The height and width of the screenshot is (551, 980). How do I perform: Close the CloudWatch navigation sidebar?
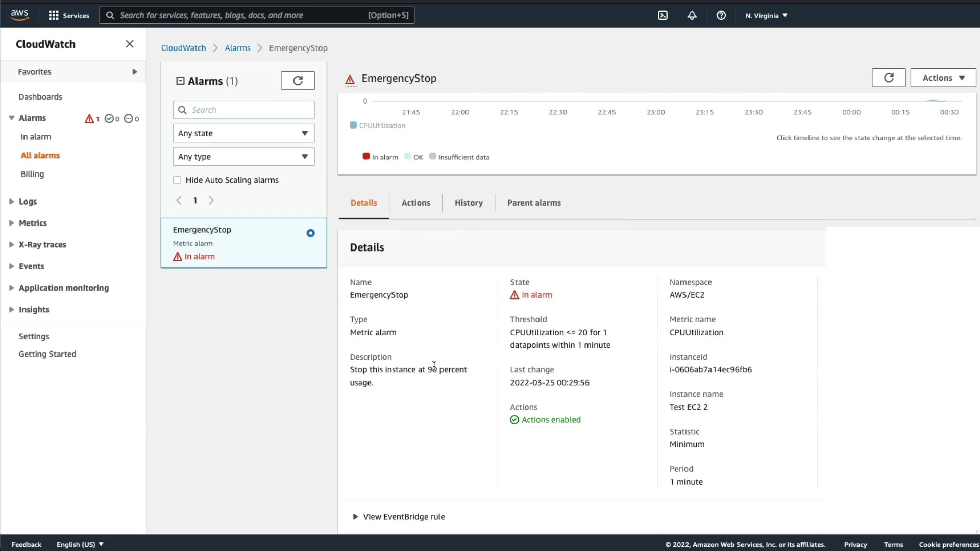click(x=130, y=44)
